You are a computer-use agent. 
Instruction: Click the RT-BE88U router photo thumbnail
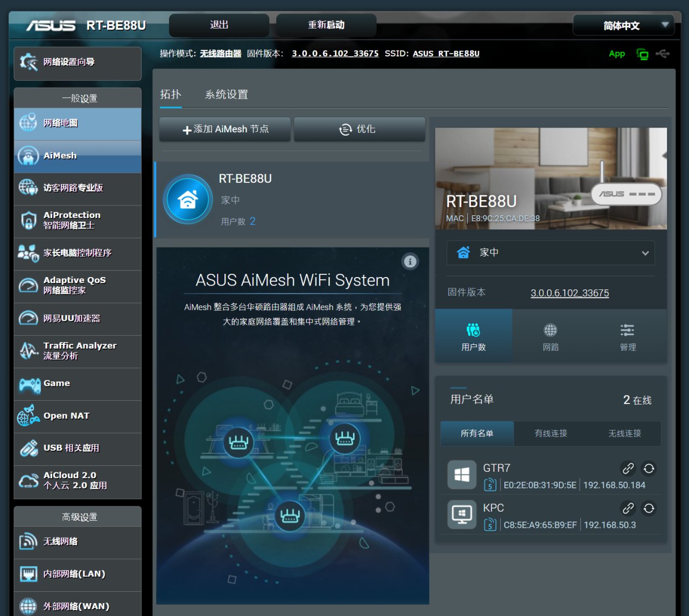pyautogui.click(x=551, y=179)
